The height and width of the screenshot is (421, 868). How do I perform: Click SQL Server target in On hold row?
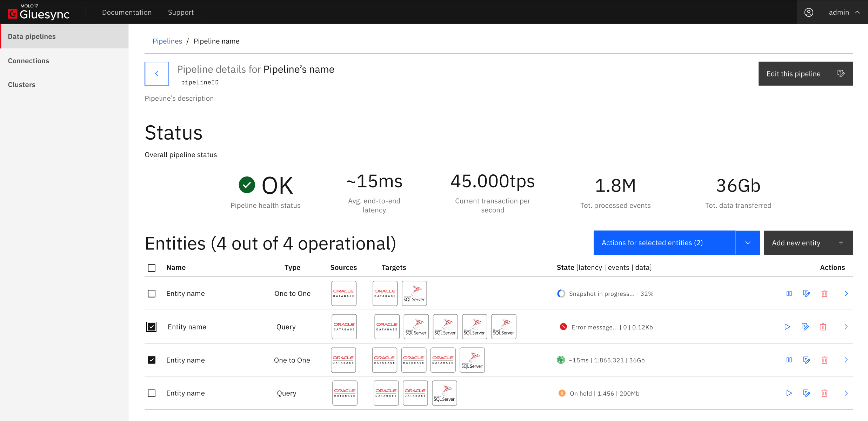pyautogui.click(x=445, y=393)
